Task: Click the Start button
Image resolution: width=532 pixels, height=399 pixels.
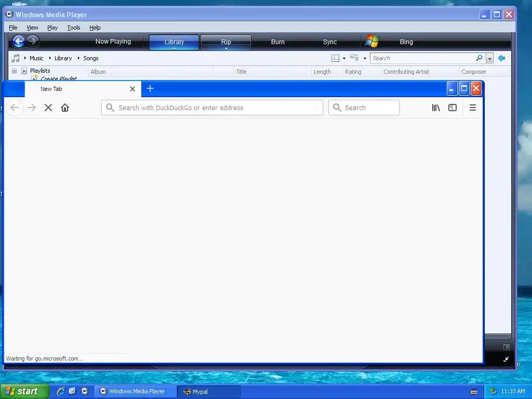Action: (24, 391)
